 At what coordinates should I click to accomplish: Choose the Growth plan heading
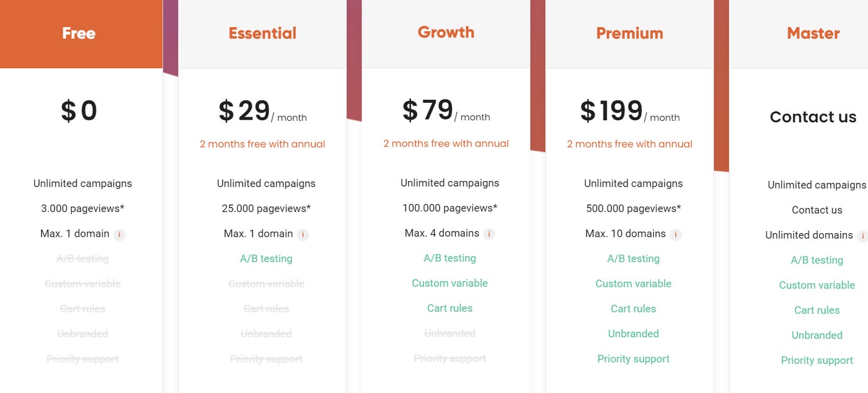(446, 32)
